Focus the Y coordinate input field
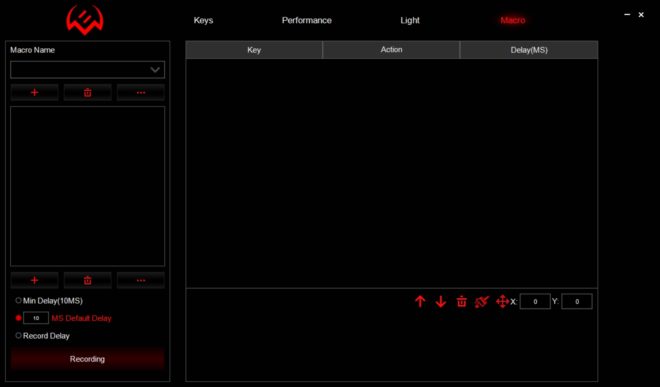Viewport: 660px width, 387px height. coord(577,302)
